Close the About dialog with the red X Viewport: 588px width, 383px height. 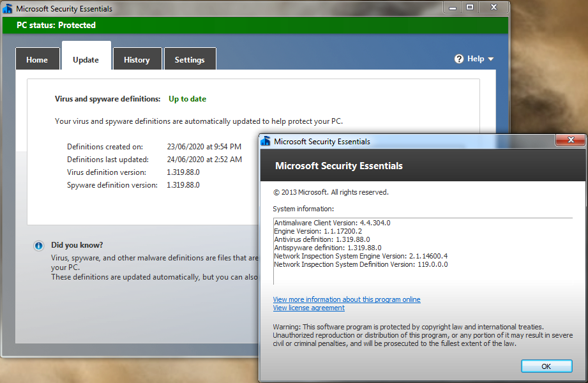[570, 140]
